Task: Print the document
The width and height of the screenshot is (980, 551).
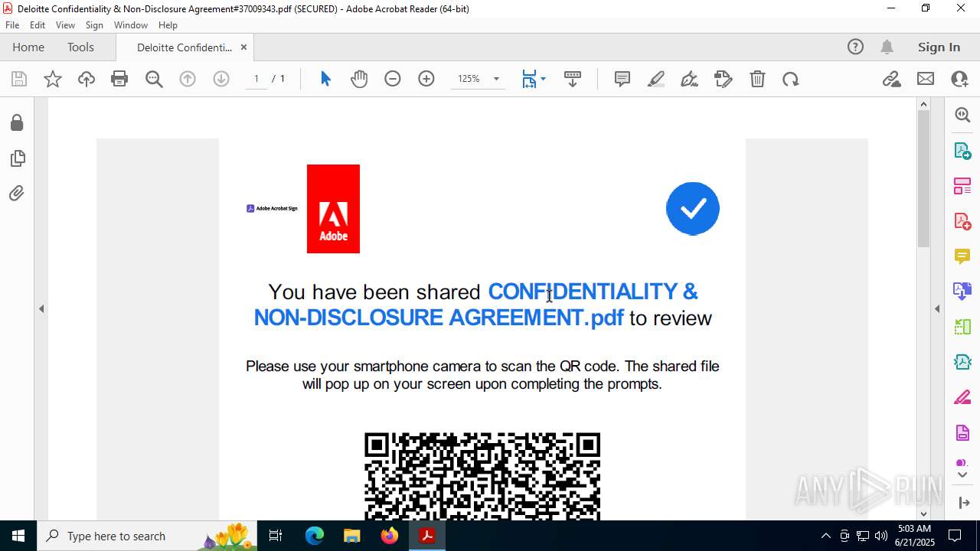Action: (119, 79)
